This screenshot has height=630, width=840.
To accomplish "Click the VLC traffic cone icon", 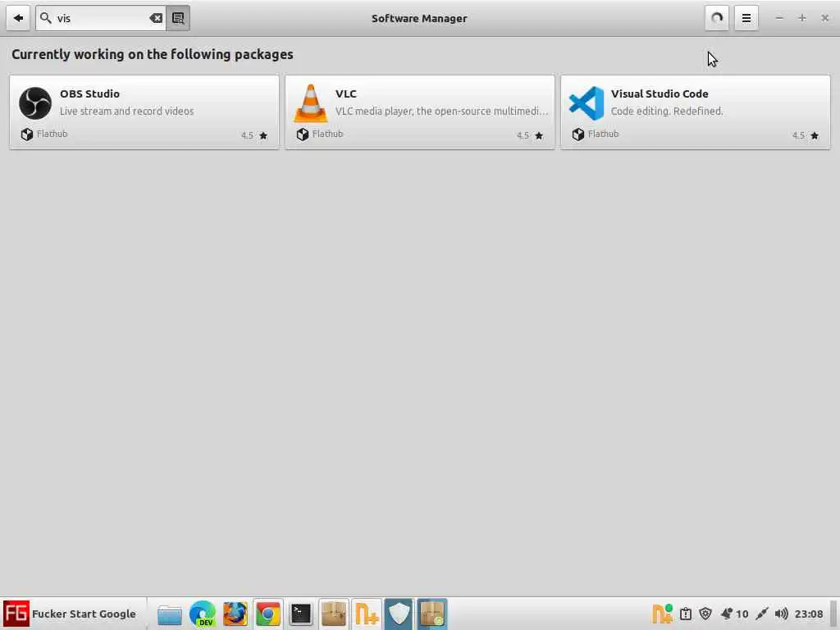I will tap(311, 103).
